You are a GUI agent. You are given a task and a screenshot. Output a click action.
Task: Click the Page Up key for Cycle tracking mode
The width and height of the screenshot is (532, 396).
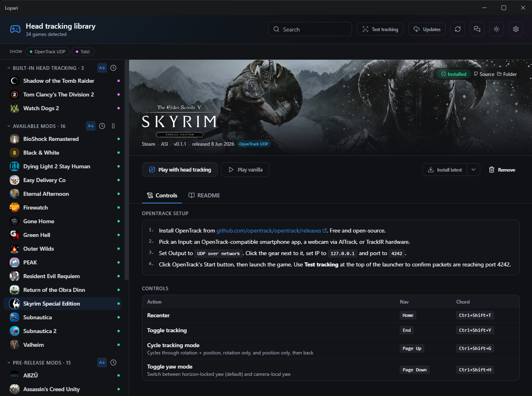(412, 348)
